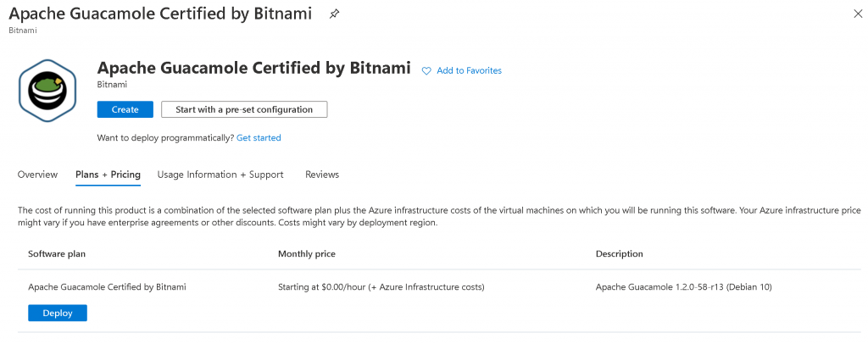Click the Starting at $0.00/hour price text
868x344 pixels.
point(381,287)
